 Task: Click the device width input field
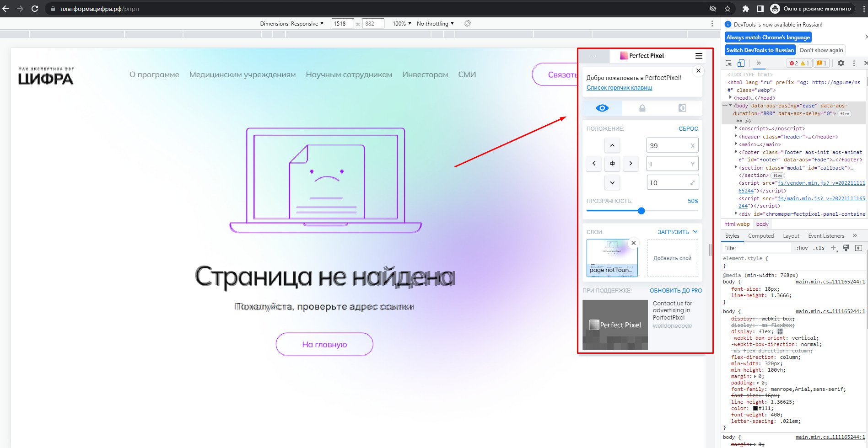pyautogui.click(x=343, y=23)
